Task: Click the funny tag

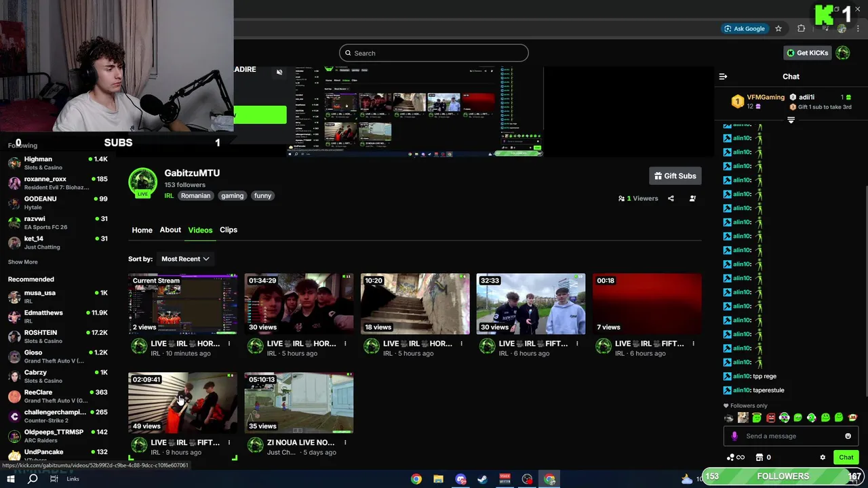Action: (262, 196)
